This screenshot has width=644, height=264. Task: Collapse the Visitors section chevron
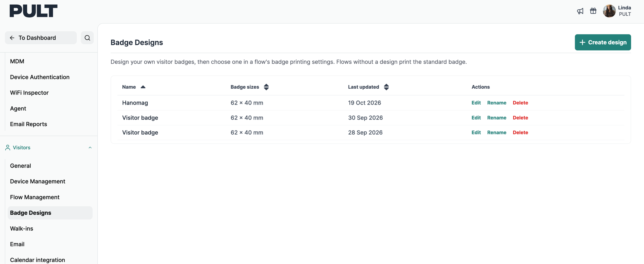coord(90,147)
